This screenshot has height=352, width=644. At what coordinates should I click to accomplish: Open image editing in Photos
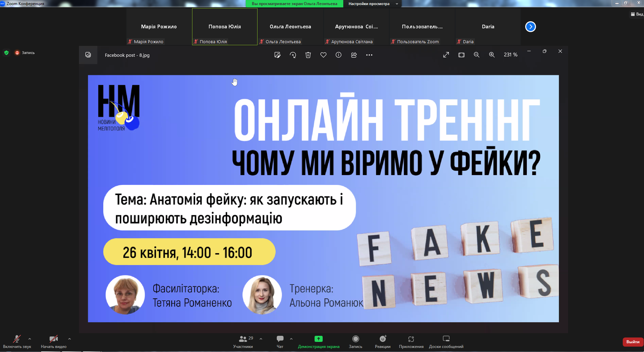(277, 55)
